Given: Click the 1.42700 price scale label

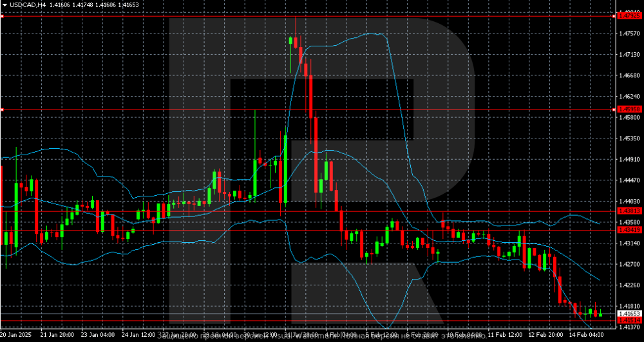Looking at the screenshot, I should coord(629,264).
